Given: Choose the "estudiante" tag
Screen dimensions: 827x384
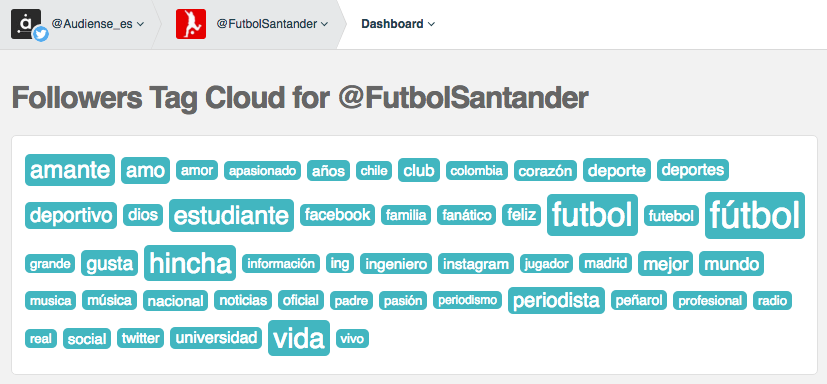Looking at the screenshot, I should coord(231,215).
